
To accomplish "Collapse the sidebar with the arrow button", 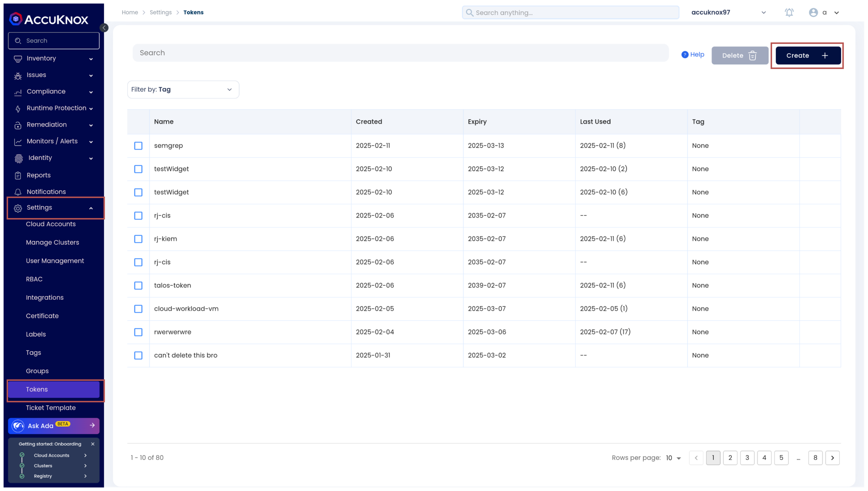I will (104, 28).
